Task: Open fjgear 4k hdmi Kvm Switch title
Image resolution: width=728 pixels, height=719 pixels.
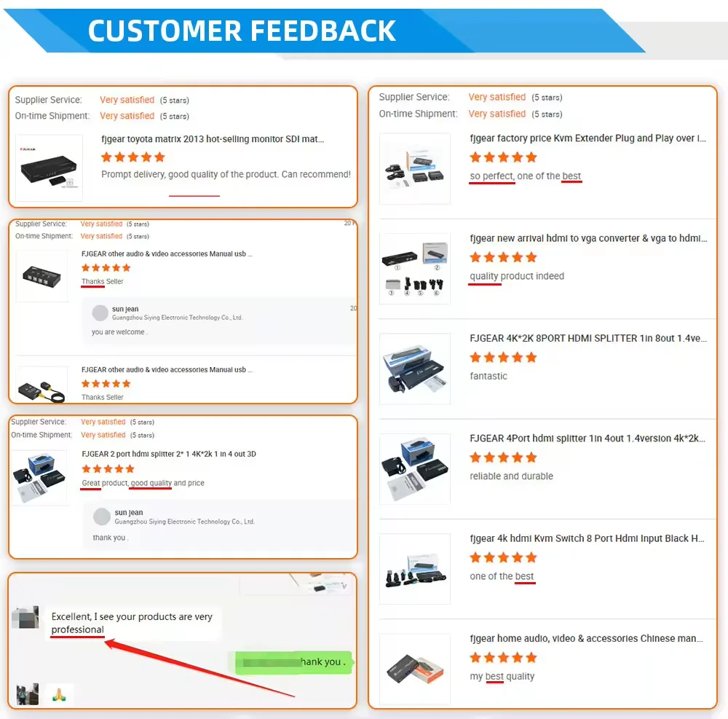Action: coord(587,538)
